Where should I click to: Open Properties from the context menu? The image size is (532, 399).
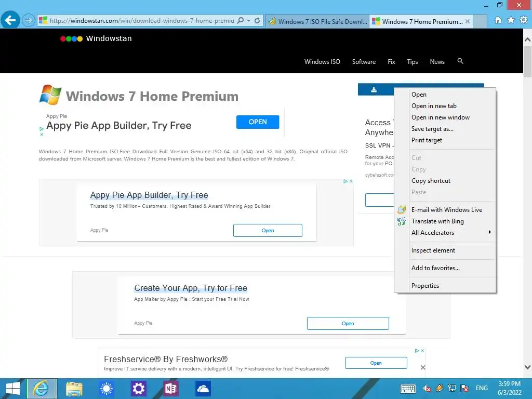(x=445, y=286)
